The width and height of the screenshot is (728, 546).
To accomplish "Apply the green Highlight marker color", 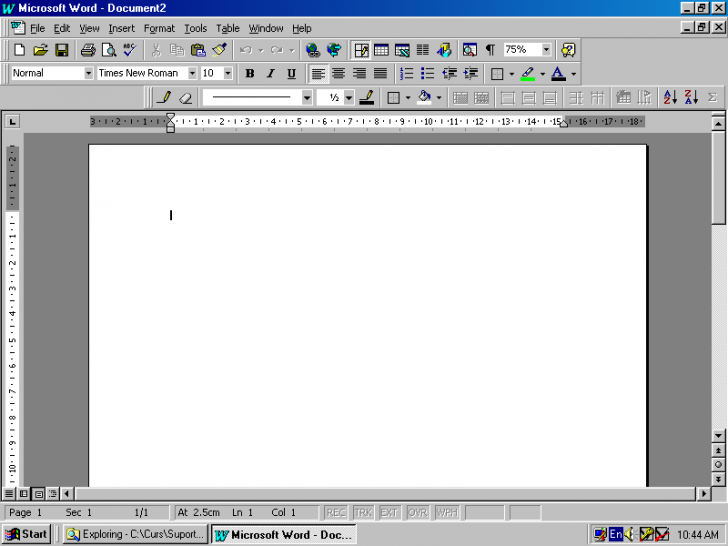I will coord(528,73).
